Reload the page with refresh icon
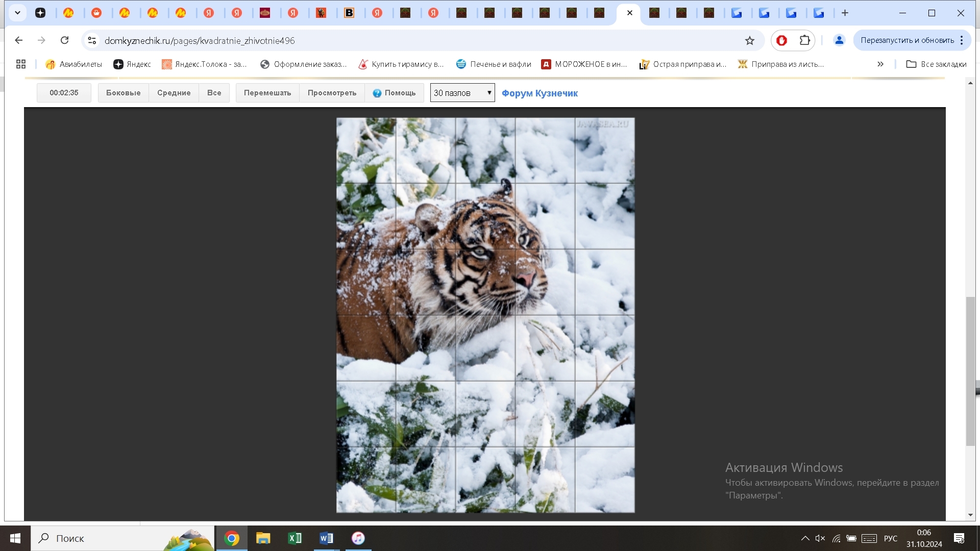 (x=64, y=40)
